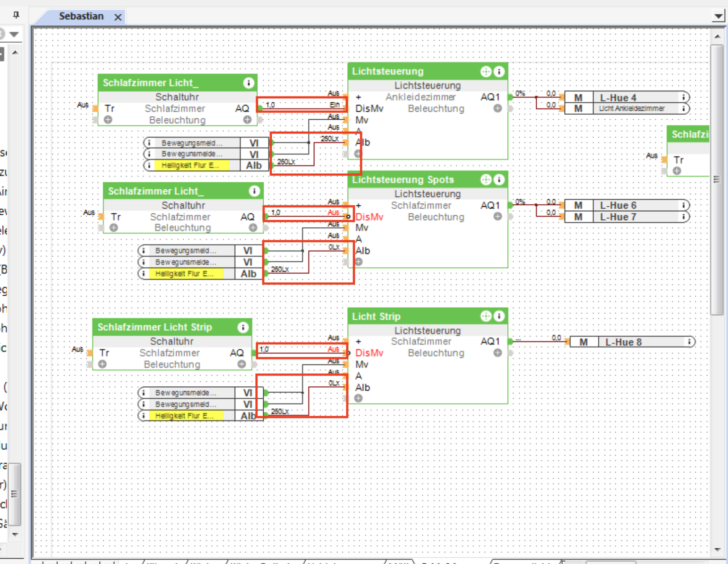Image resolution: width=728 pixels, height=564 pixels.
Task: Click info icon on L-Hue 4 output
Action: [x=683, y=97]
